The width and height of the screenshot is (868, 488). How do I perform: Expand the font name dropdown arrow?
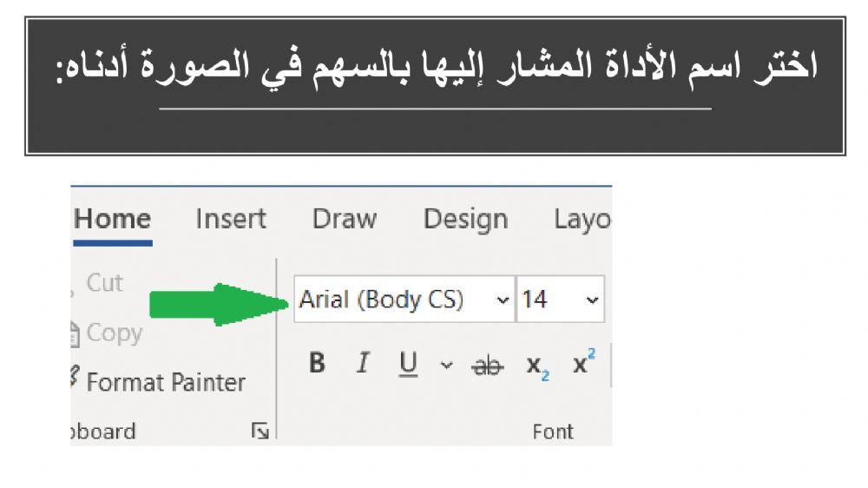(x=503, y=300)
